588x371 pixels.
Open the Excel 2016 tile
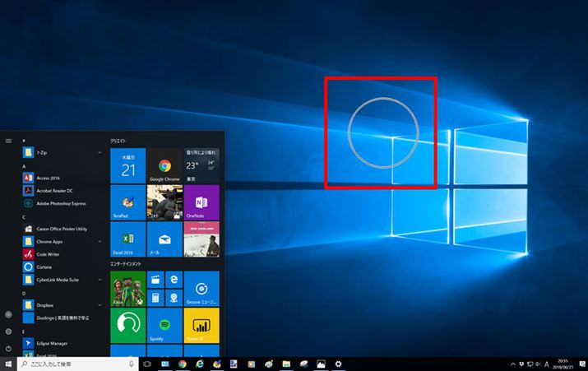(127, 239)
